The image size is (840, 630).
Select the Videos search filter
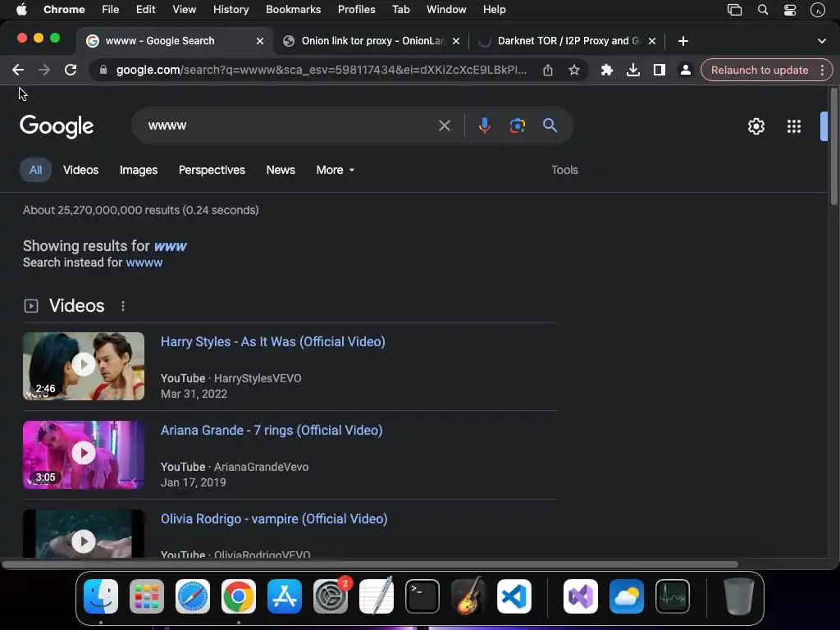coord(81,170)
